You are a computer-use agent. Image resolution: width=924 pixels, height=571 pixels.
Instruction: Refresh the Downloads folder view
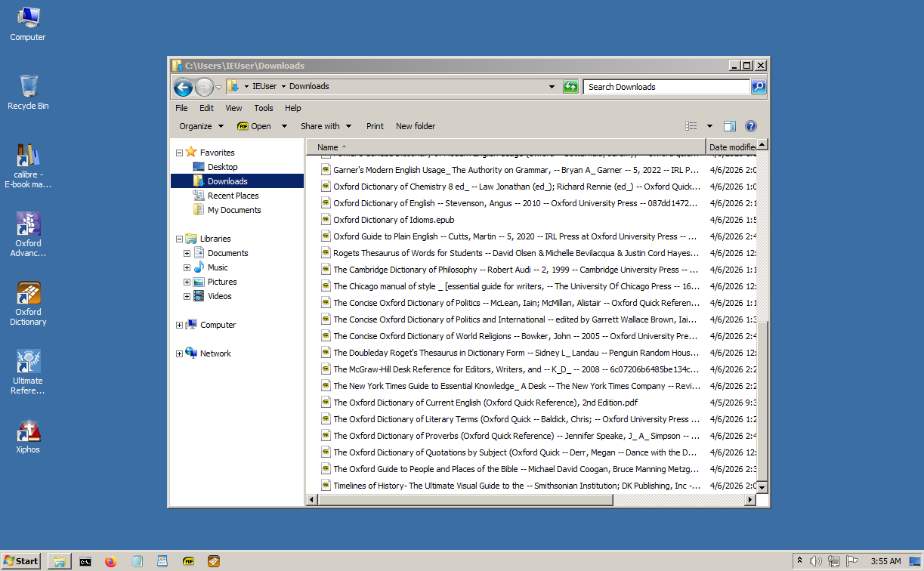[x=570, y=87]
